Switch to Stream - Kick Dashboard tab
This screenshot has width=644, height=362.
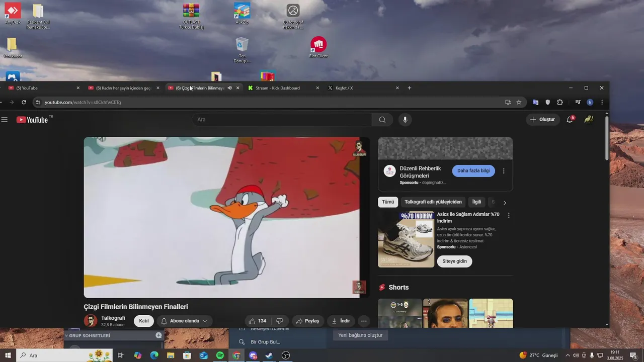tap(284, 88)
